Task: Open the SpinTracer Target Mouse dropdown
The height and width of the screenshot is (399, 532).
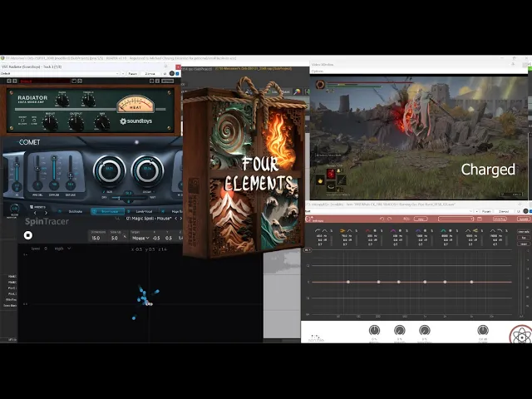Action: (140, 239)
